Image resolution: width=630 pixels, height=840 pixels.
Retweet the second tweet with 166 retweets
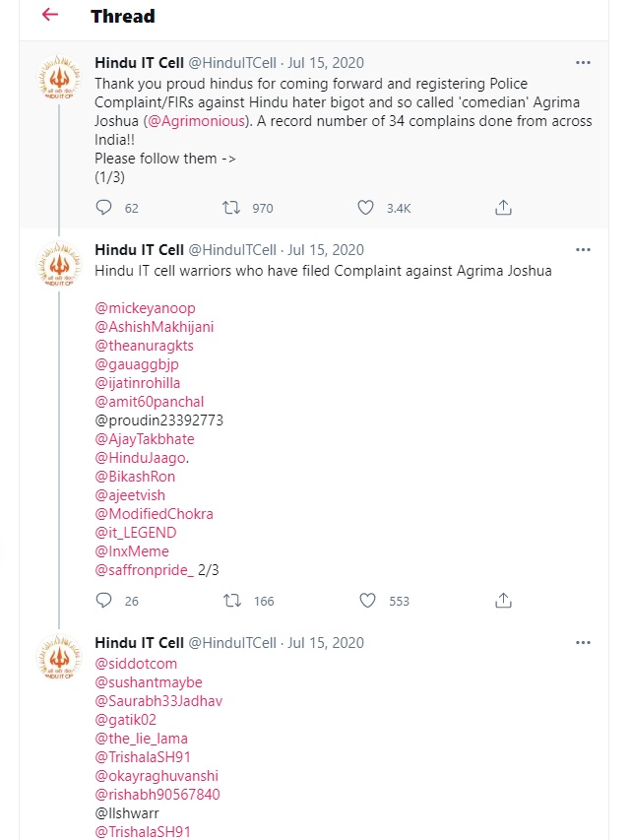click(232, 601)
